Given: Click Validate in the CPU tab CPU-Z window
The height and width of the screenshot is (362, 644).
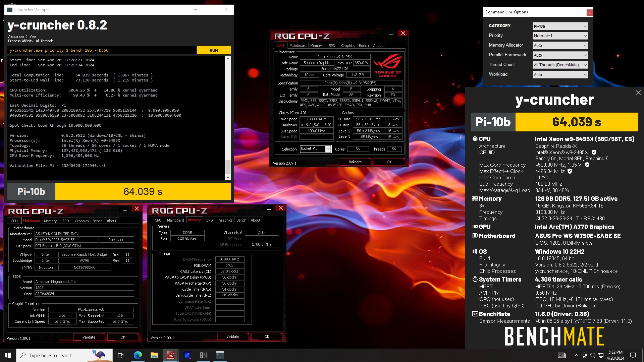Looking at the screenshot, I should click(x=355, y=162).
